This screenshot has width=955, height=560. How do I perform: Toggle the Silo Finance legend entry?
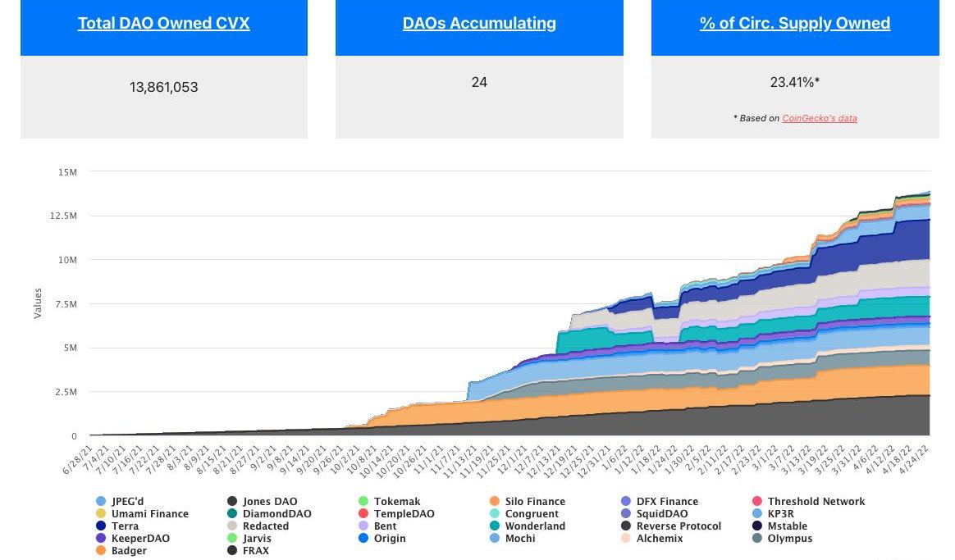[528, 502]
